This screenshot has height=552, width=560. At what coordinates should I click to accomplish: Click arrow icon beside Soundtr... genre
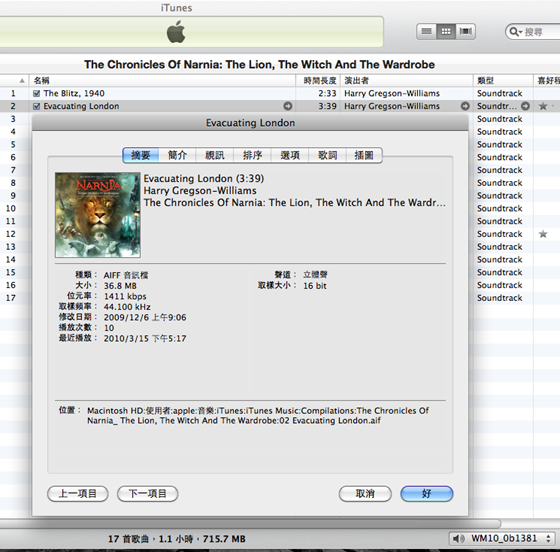pos(525,106)
